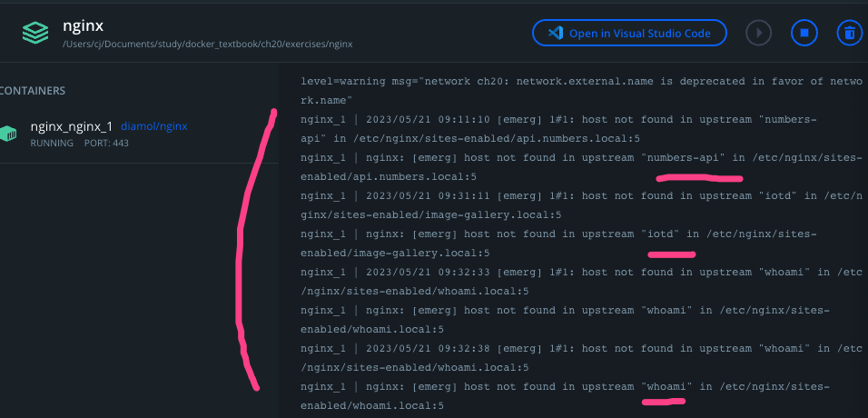The width and height of the screenshot is (868, 418).
Task: Click the nginx stack layers icon
Action: point(35,34)
